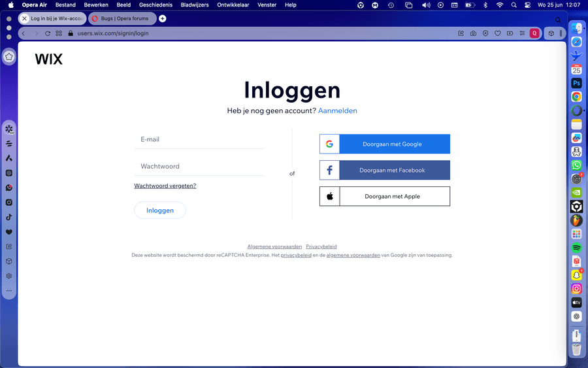Focus the E-mail input field

click(x=199, y=139)
